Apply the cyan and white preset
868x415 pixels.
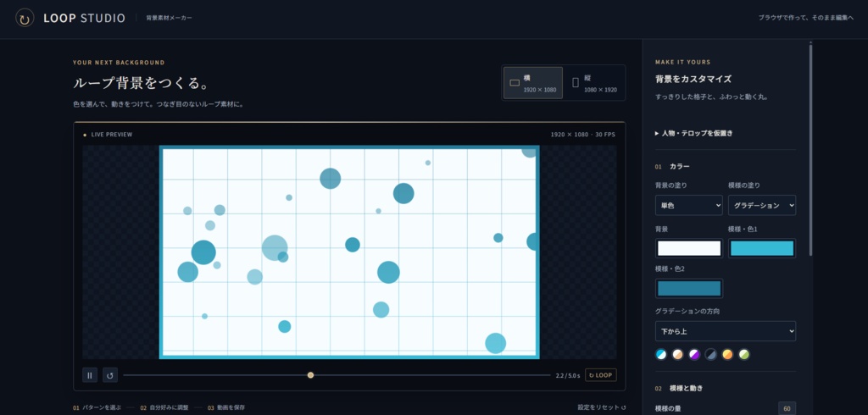click(x=661, y=355)
